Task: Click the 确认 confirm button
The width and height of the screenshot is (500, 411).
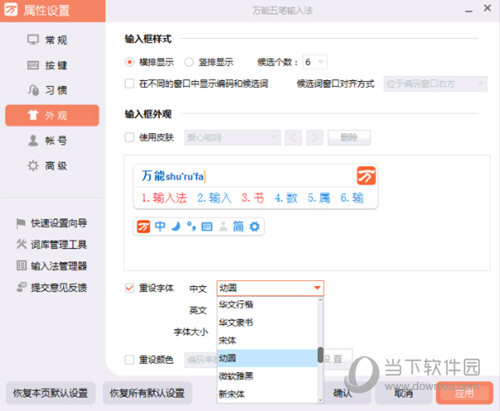Action: 343,393
